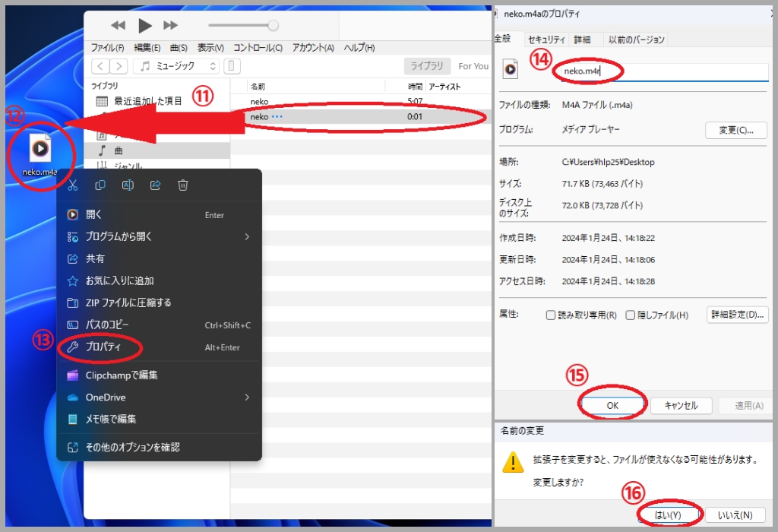778x532 pixels.
Task: Click the device icon in iTunes toolbar
Action: point(232,66)
